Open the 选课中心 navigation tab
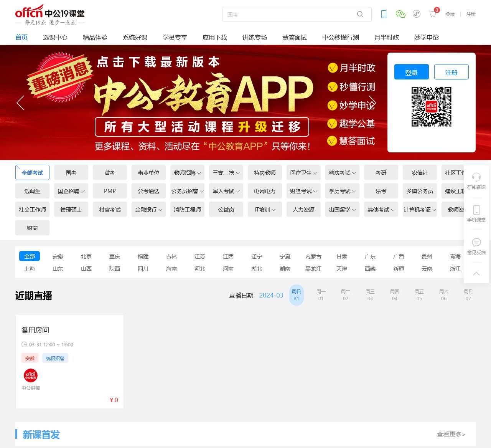 pyautogui.click(x=55, y=37)
